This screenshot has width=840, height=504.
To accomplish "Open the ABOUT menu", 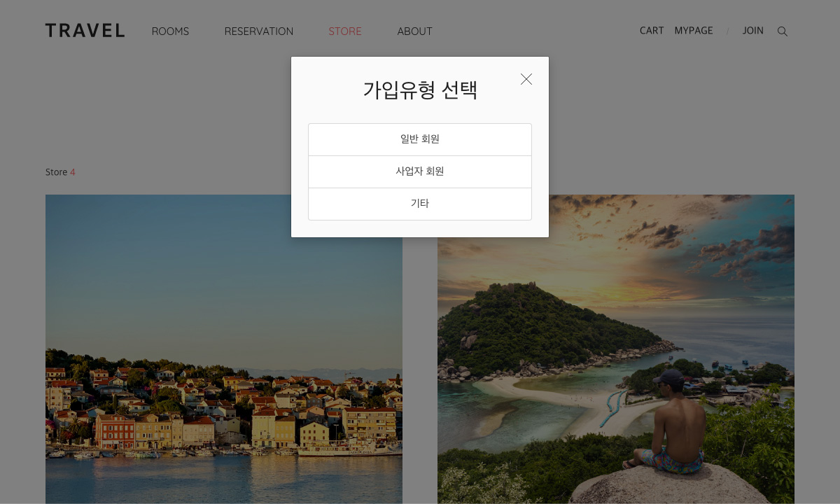I will coord(415,31).
